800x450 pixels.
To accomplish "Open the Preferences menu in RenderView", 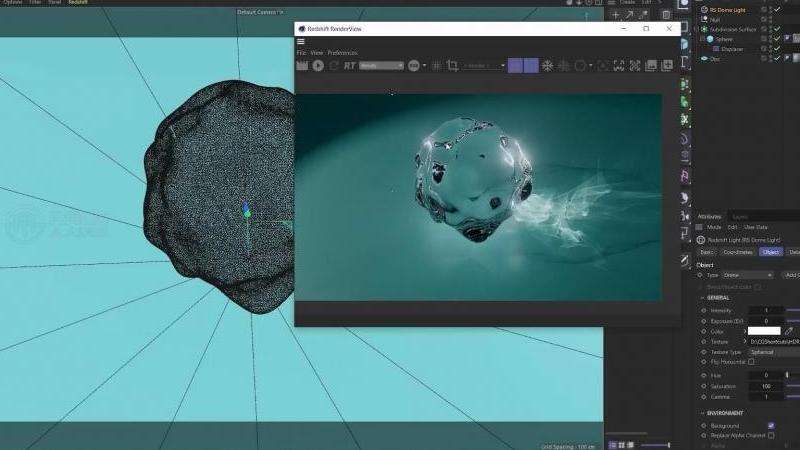I will [342, 53].
